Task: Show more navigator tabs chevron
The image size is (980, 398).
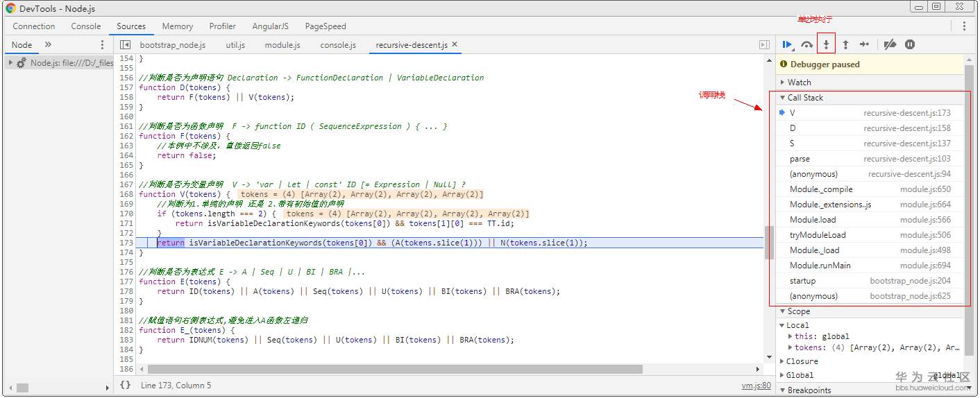Action: [x=48, y=44]
